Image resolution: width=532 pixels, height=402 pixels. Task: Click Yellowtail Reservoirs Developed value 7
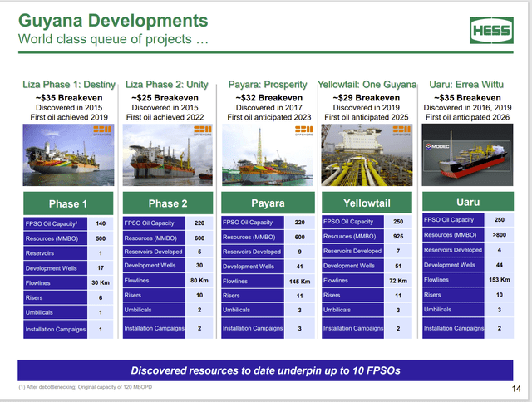(x=398, y=251)
